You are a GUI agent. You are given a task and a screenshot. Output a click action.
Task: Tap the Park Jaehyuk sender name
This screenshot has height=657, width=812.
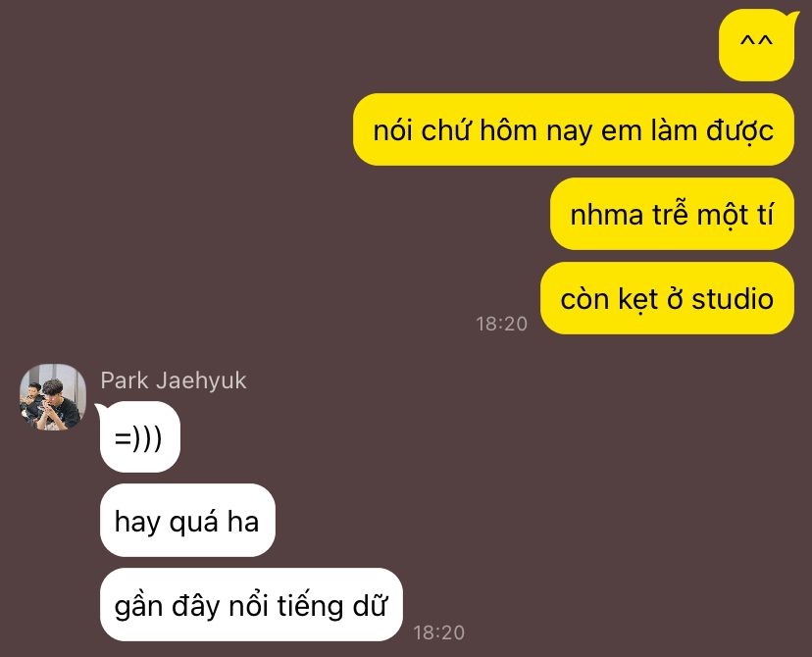(174, 380)
